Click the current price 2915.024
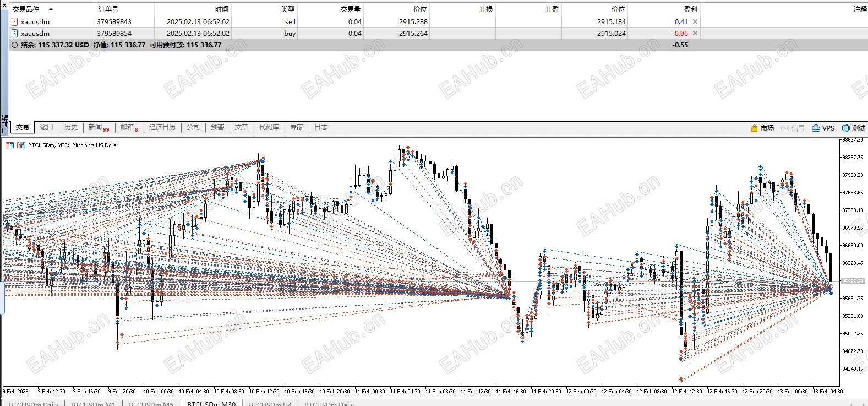The width and height of the screenshot is (868, 406). (612, 33)
